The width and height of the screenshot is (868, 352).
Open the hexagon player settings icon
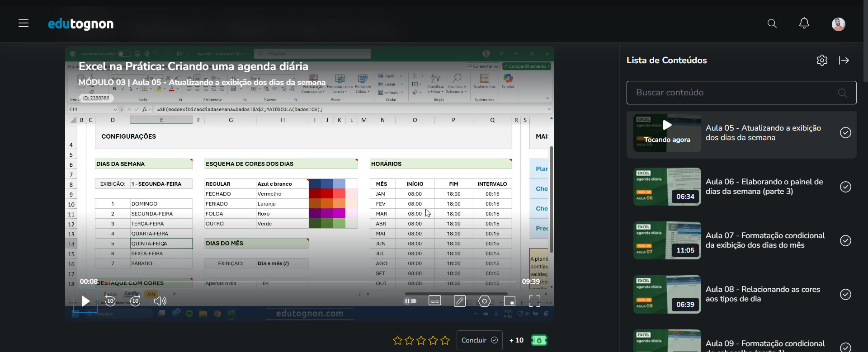click(x=485, y=301)
